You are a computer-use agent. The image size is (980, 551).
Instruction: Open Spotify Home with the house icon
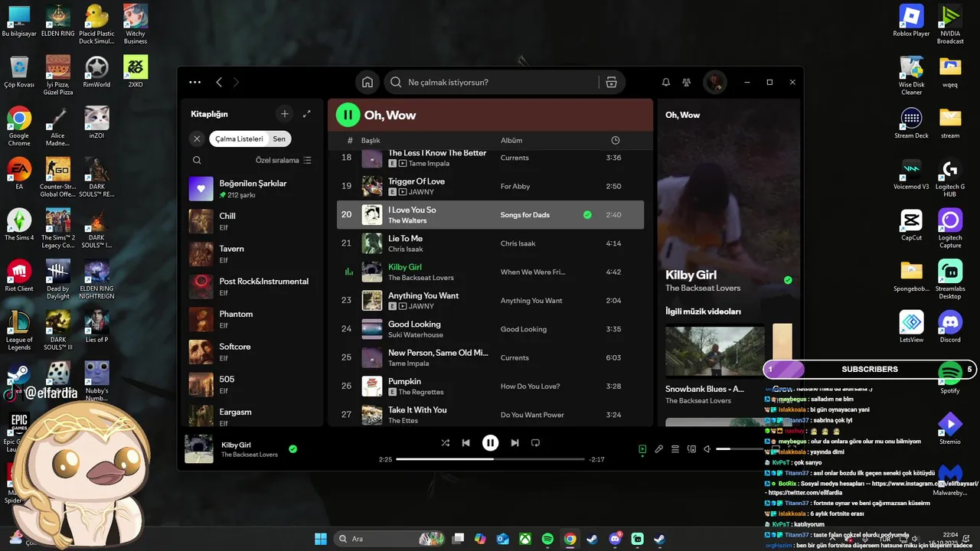tap(367, 82)
